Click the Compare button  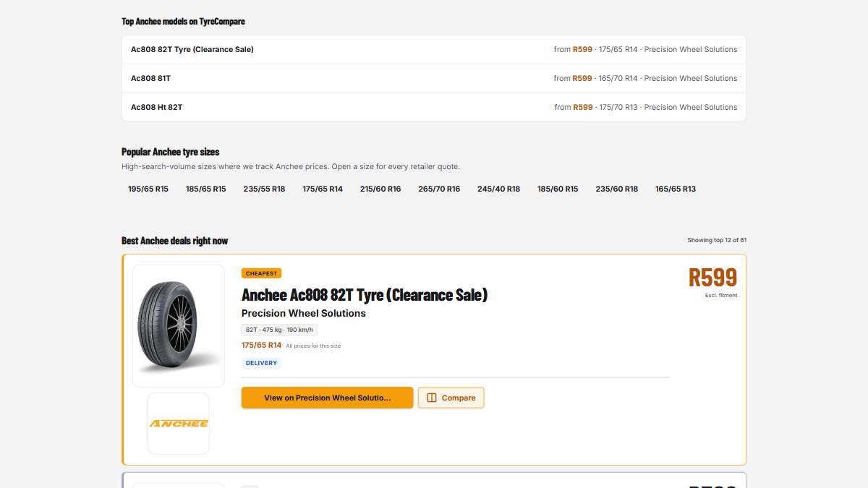point(451,398)
